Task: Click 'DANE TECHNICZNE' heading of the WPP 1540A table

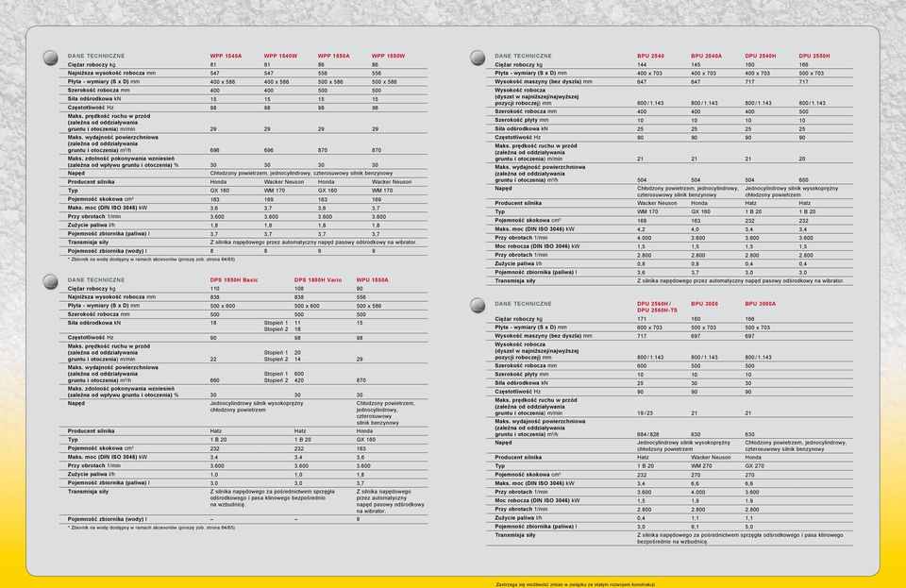Action: tap(96, 56)
